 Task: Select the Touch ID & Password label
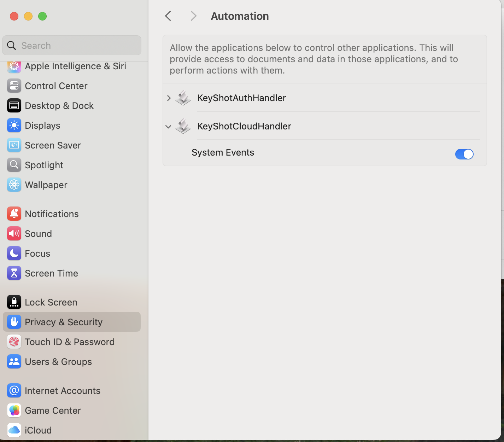pyautogui.click(x=70, y=342)
